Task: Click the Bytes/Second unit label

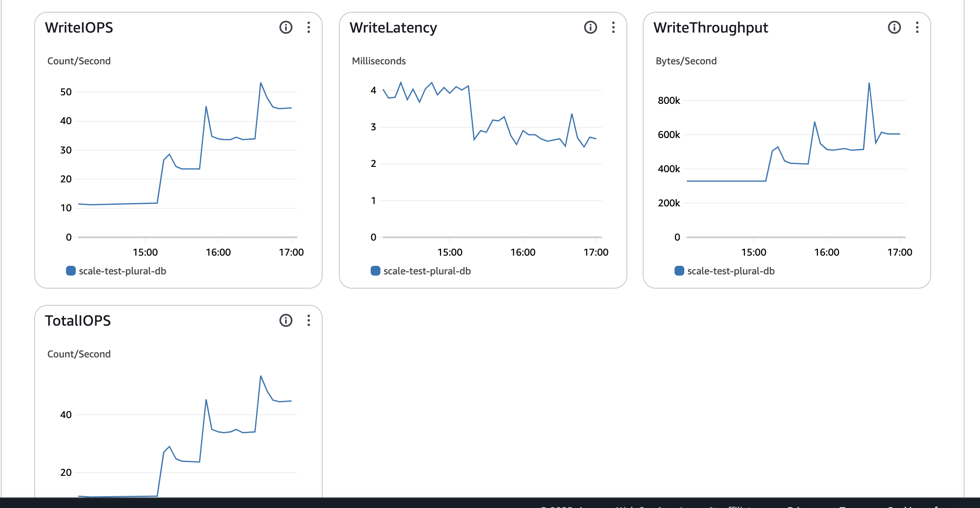Action: tap(686, 61)
